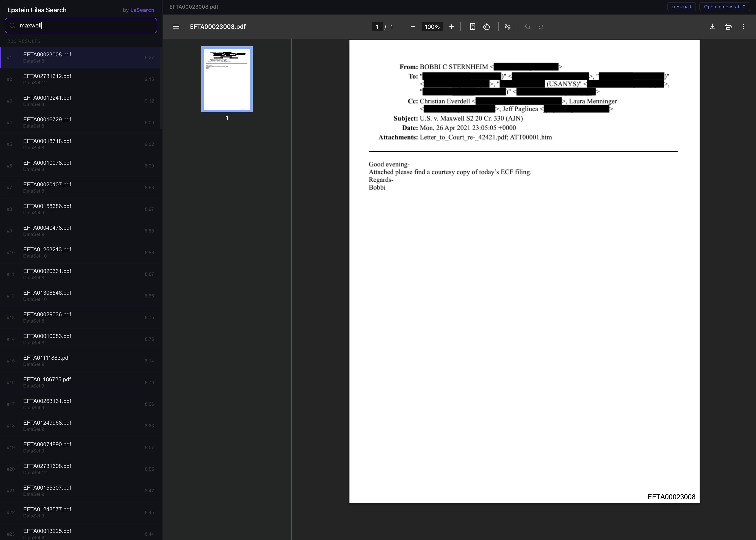Screen dimensions: 756x540
Task: Redo the last annotation
Action: (541, 27)
